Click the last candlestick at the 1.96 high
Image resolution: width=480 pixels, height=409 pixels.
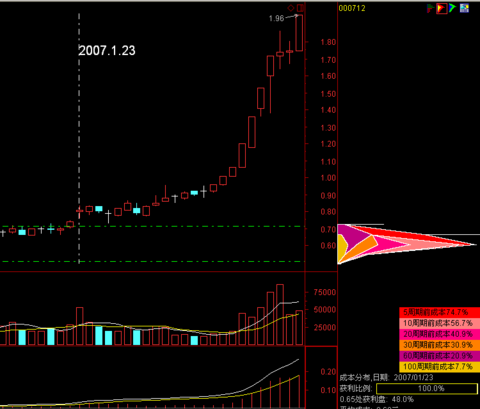click(299, 33)
